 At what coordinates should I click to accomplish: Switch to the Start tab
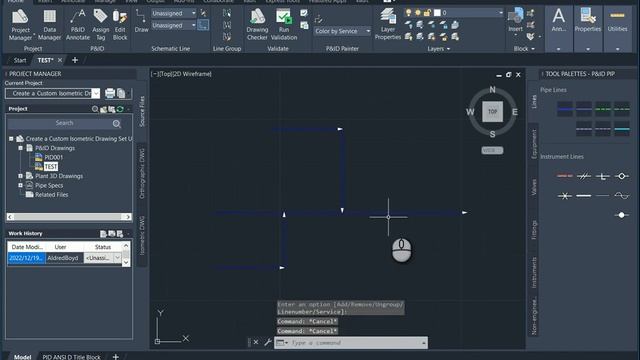tap(20, 60)
